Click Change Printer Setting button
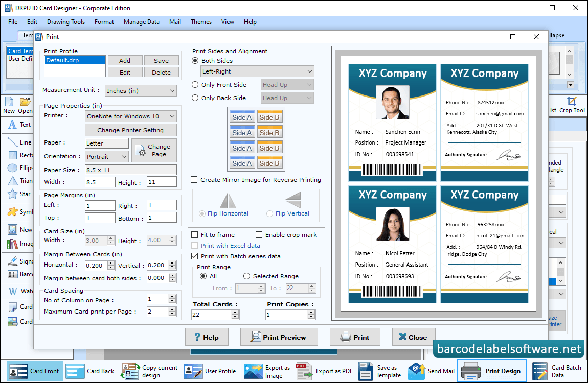This screenshot has width=588, height=383. click(130, 130)
